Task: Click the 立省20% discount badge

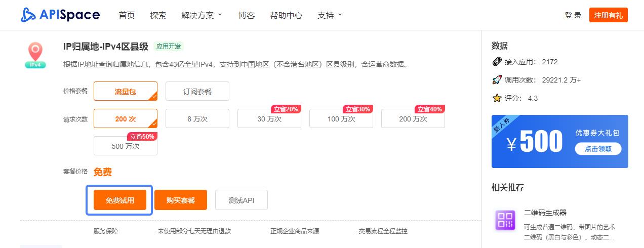Action: pos(286,109)
